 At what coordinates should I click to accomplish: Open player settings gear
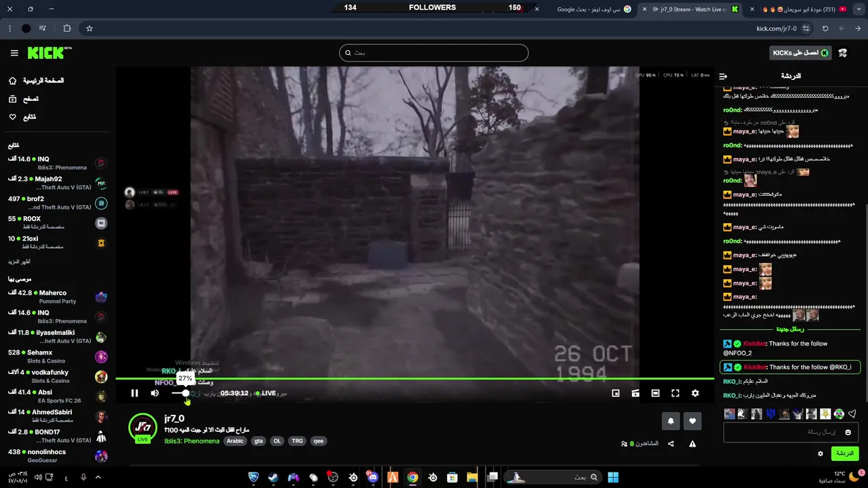point(695,393)
